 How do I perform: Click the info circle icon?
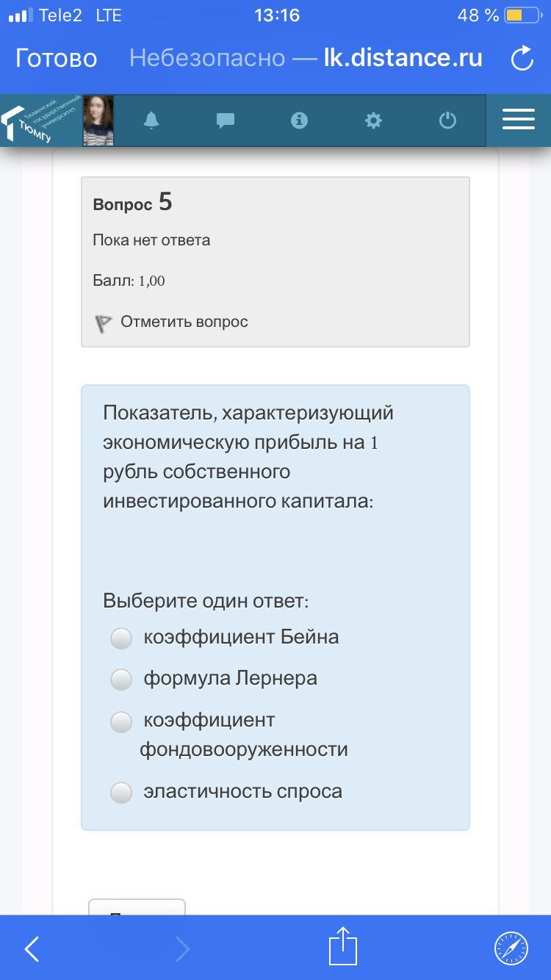click(x=299, y=120)
